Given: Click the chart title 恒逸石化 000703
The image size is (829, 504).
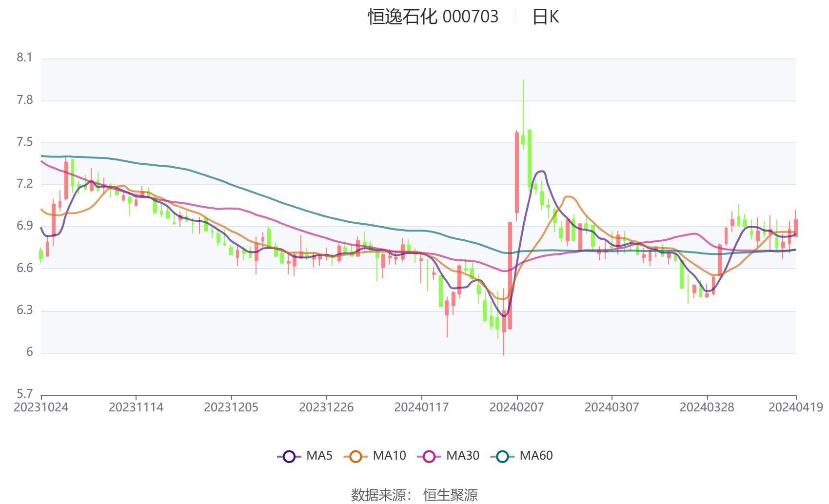Looking at the screenshot, I should pos(433,17).
